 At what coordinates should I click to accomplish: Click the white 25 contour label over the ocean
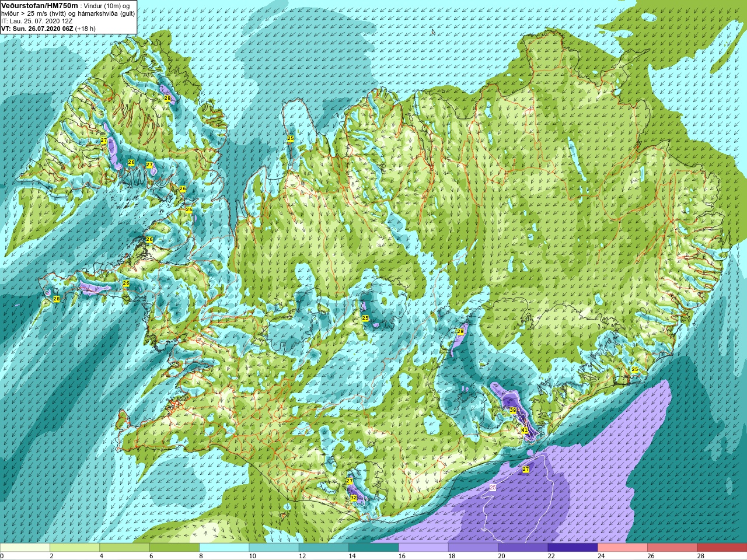pyautogui.click(x=493, y=487)
